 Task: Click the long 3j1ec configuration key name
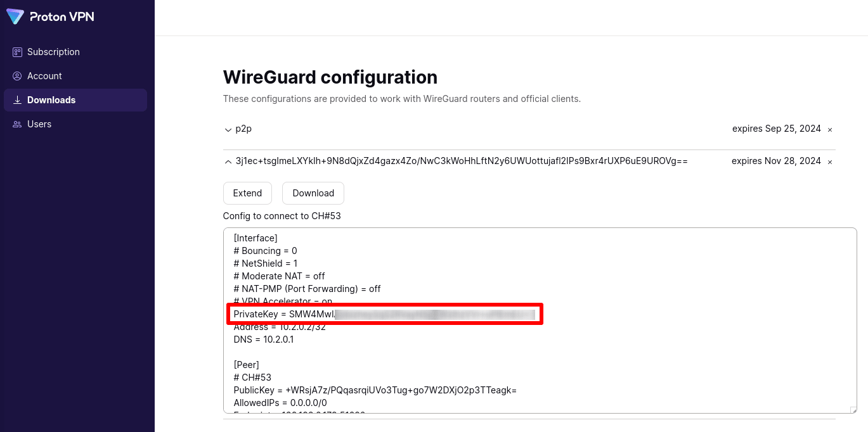(x=462, y=162)
